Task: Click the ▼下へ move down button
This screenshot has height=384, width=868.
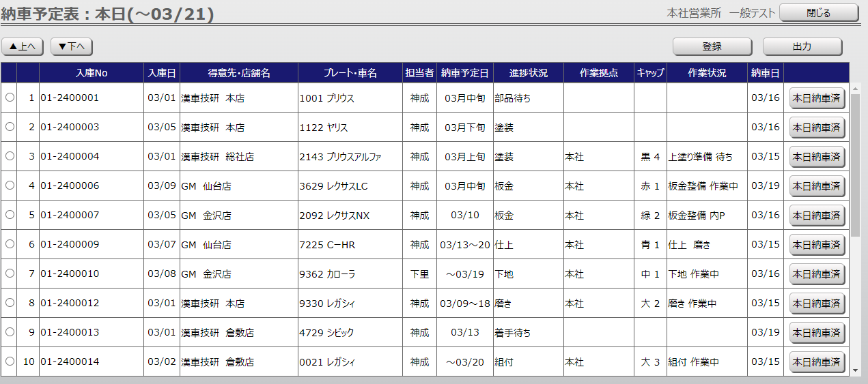Action: 72,46
